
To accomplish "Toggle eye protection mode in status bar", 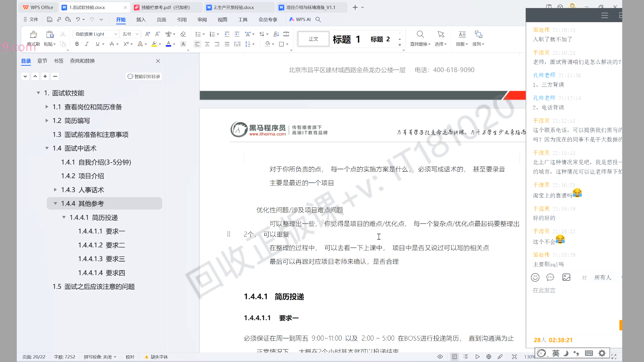I will [x=440, y=357].
